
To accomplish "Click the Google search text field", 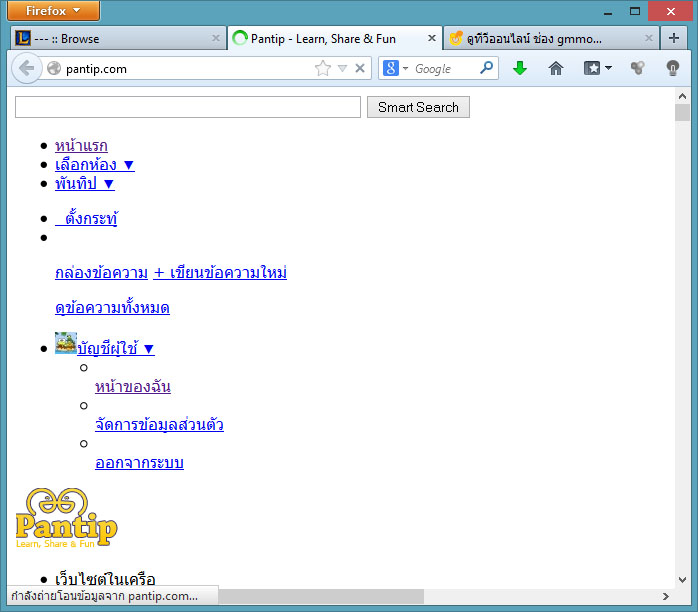I will pos(444,69).
